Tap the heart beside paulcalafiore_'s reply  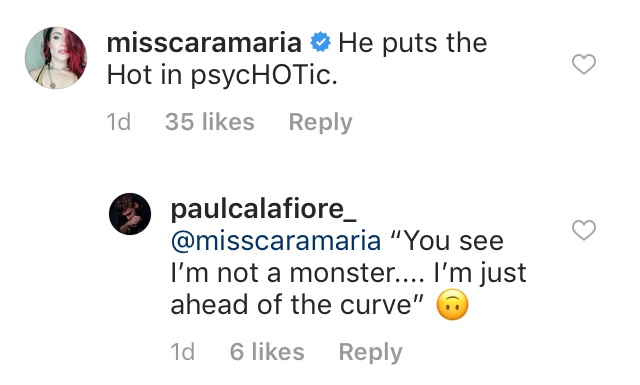(584, 230)
